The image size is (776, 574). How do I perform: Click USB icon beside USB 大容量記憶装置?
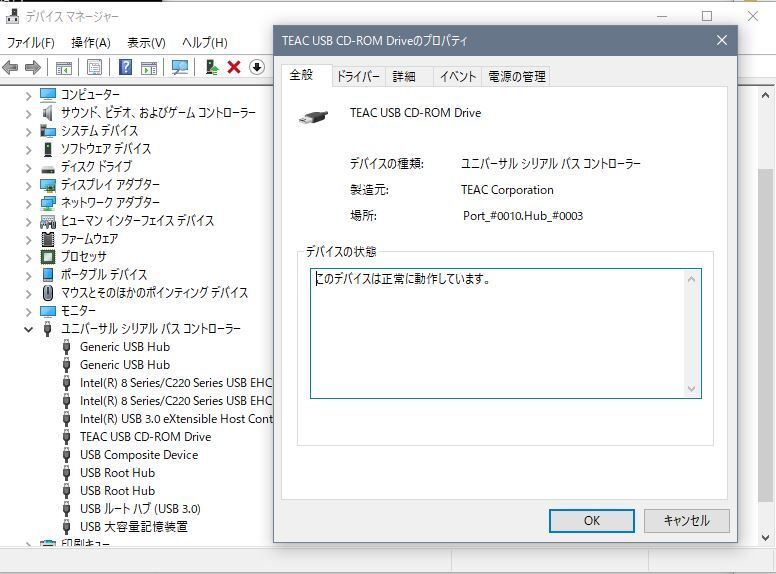pos(66,526)
